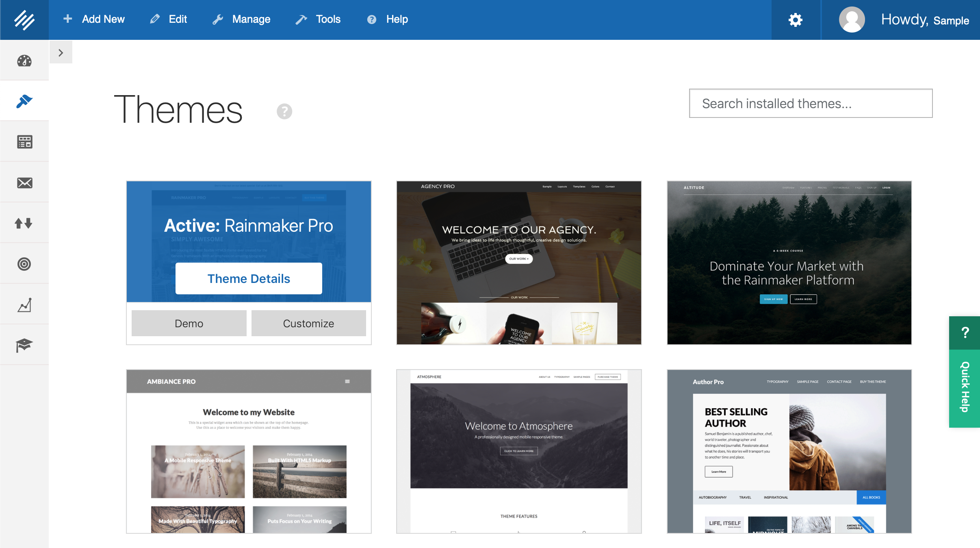Screen dimensions: 980x548
Task: Select the paintbrush Design icon in sidebar
Action: click(24, 101)
